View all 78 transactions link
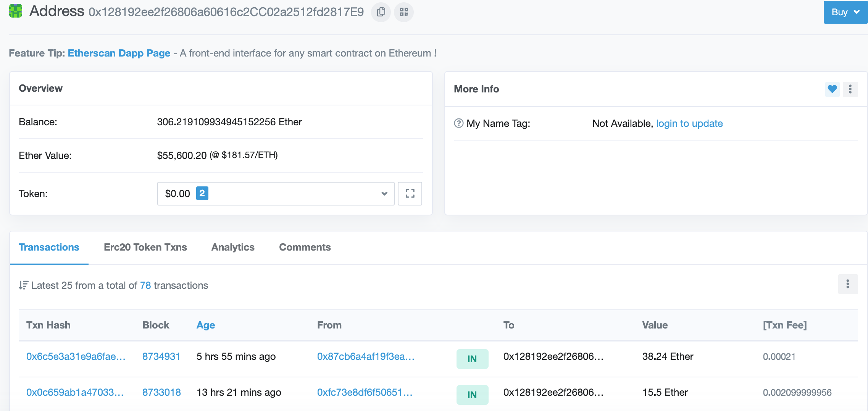868x411 pixels. [x=145, y=285]
